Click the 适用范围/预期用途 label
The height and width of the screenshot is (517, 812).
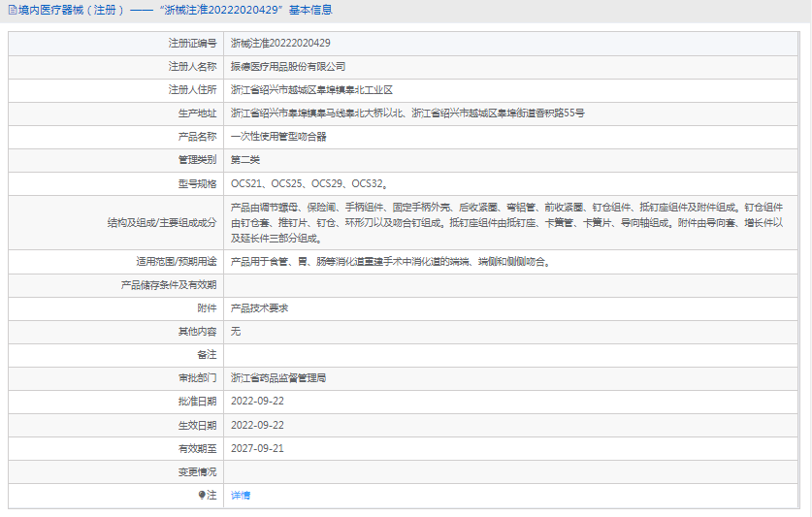[x=177, y=262]
